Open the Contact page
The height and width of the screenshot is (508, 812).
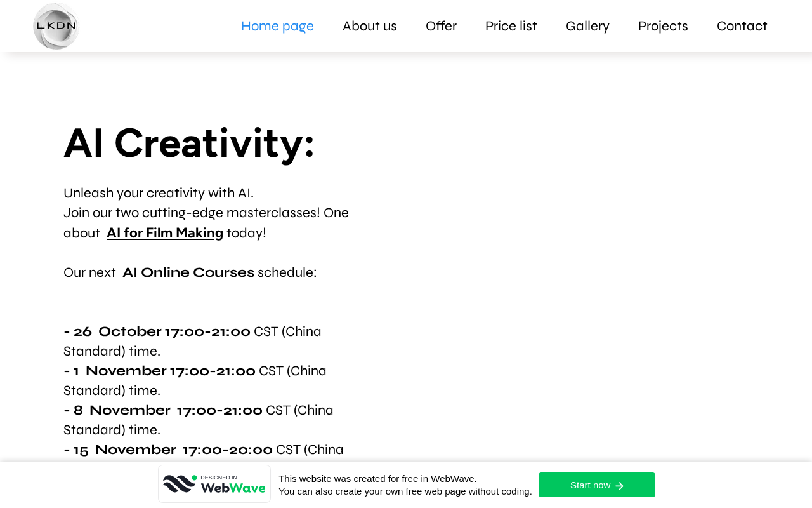[x=742, y=26]
